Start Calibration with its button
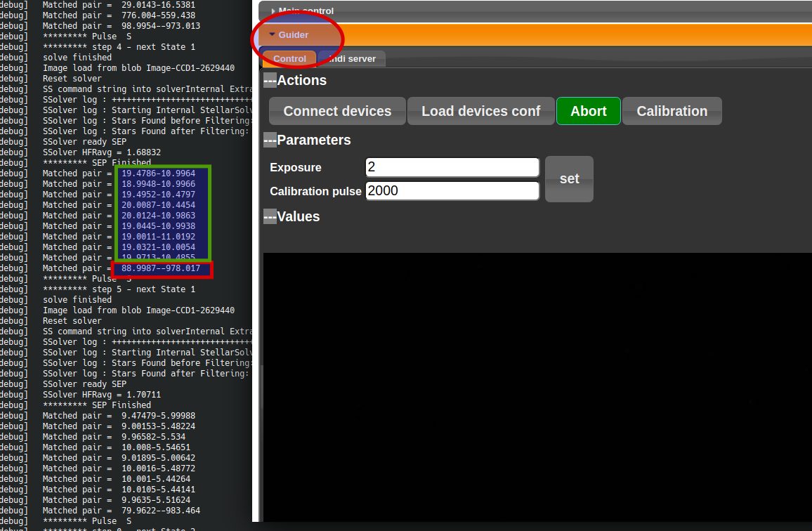Viewport: 812px width, 531px height. [672, 111]
